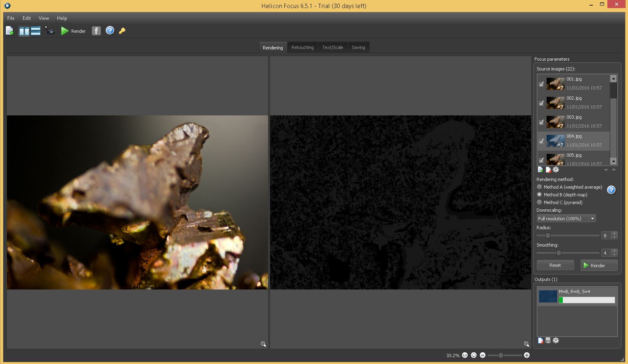Delete the output using icon below Outputs list
The height and width of the screenshot is (364, 628).
pyautogui.click(x=541, y=341)
